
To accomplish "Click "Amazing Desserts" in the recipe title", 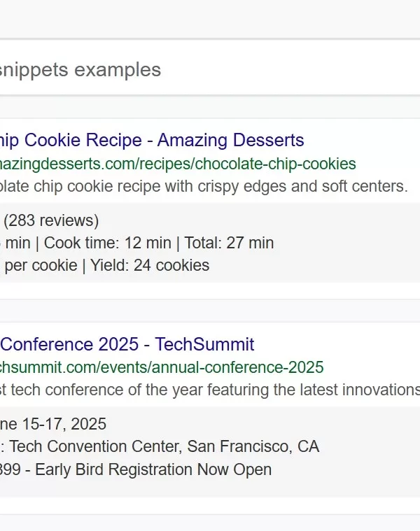I will [x=230, y=140].
